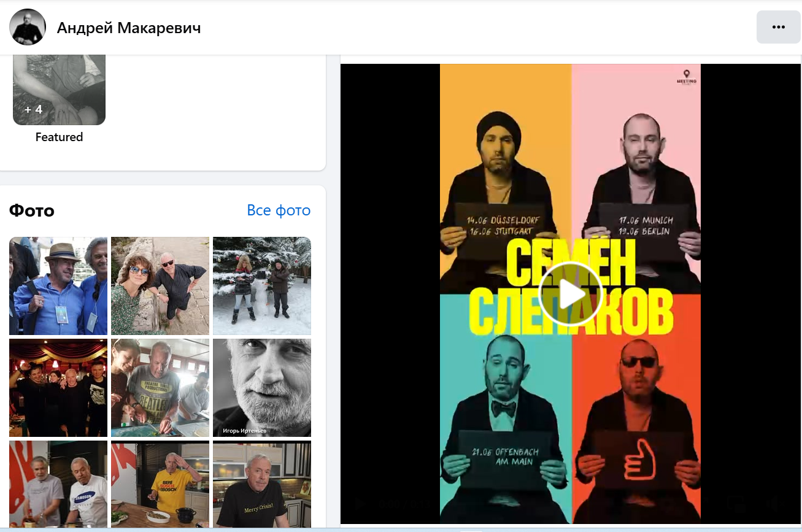This screenshot has width=802, height=532.
Task: Play the Семён Слепаков video
Action: [x=571, y=294]
